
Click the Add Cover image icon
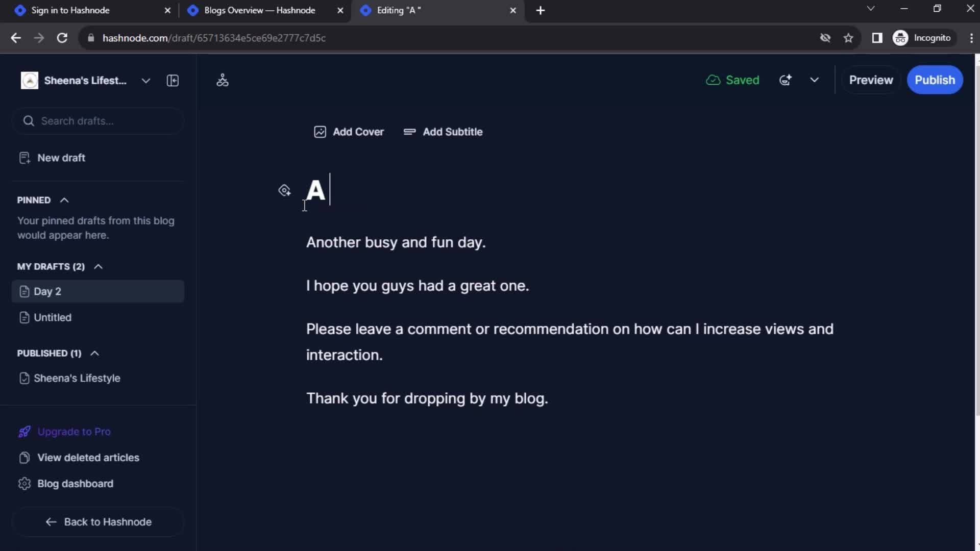coord(320,132)
